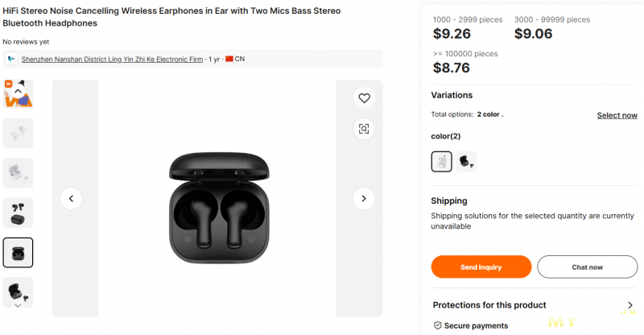The image size is (644, 335).
Task: Click the image search scan icon
Action: tap(364, 128)
